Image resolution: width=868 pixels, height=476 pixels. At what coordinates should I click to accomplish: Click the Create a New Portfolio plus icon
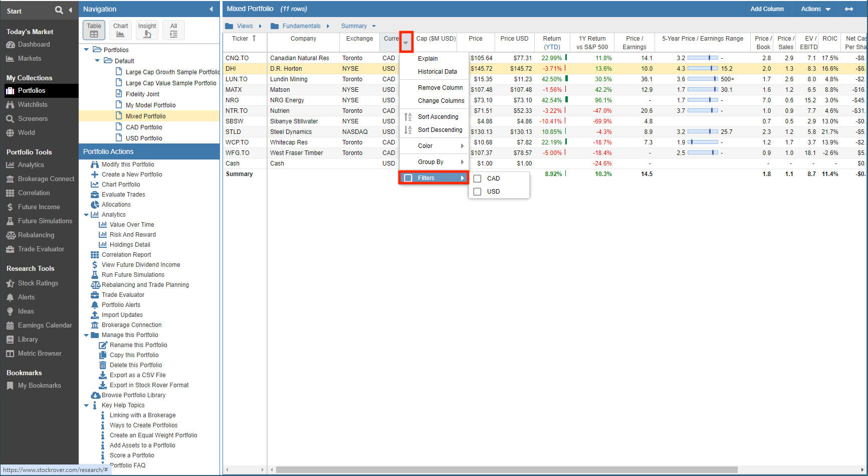tap(95, 175)
